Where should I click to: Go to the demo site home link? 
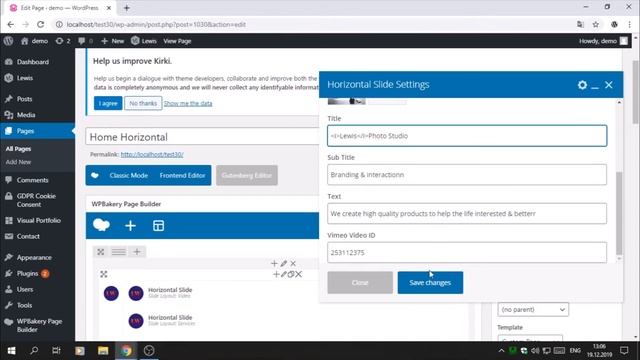coord(34,41)
